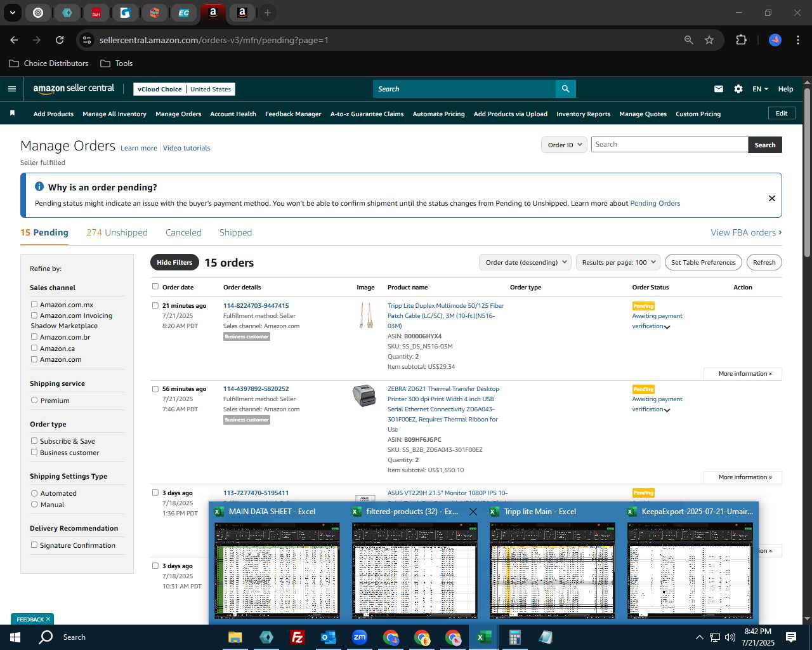Open the Chrome three-dot menu

(x=797, y=40)
